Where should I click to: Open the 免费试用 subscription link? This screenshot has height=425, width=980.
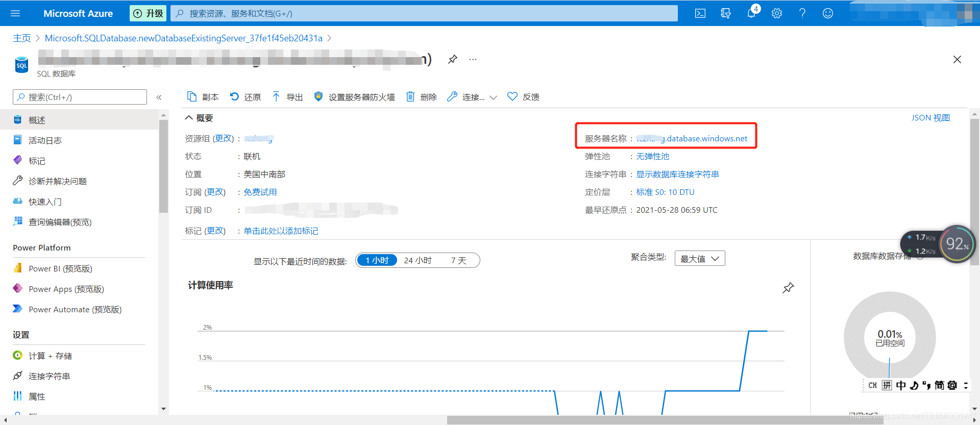click(x=260, y=192)
